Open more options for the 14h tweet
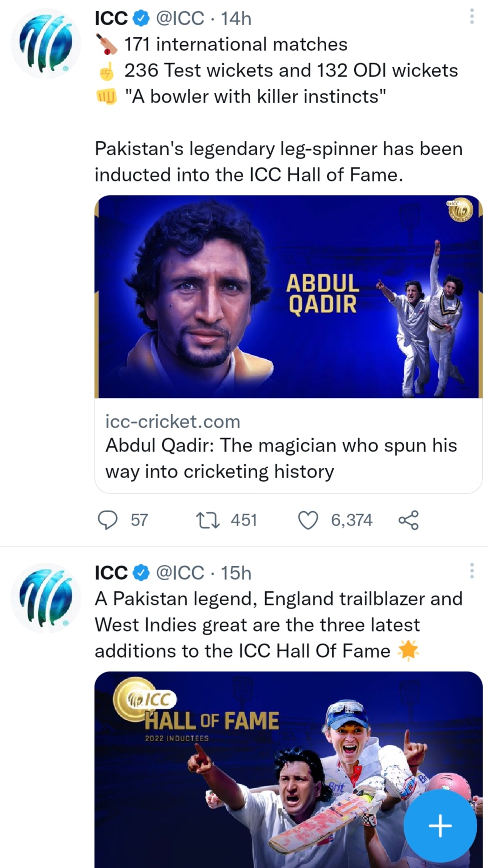Image resolution: width=488 pixels, height=868 pixels. pos(472,17)
